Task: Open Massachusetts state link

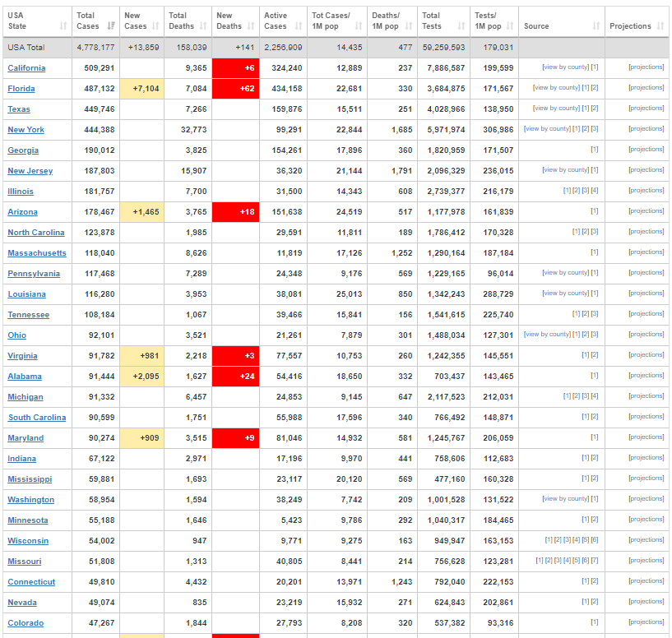Action: (x=37, y=253)
